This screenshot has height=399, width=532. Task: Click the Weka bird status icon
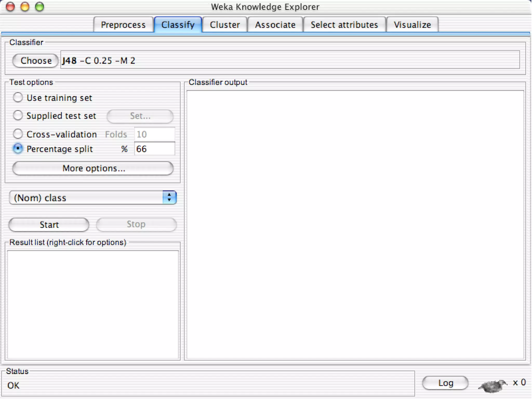(492, 385)
